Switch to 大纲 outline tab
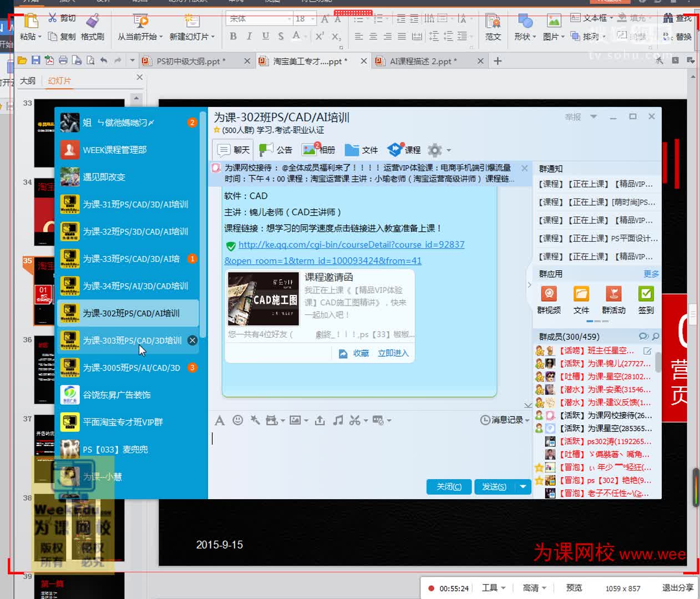The image size is (700, 599). coord(28,81)
